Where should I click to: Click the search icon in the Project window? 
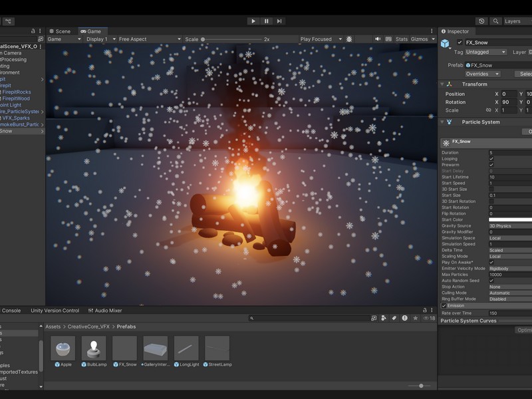(x=252, y=317)
